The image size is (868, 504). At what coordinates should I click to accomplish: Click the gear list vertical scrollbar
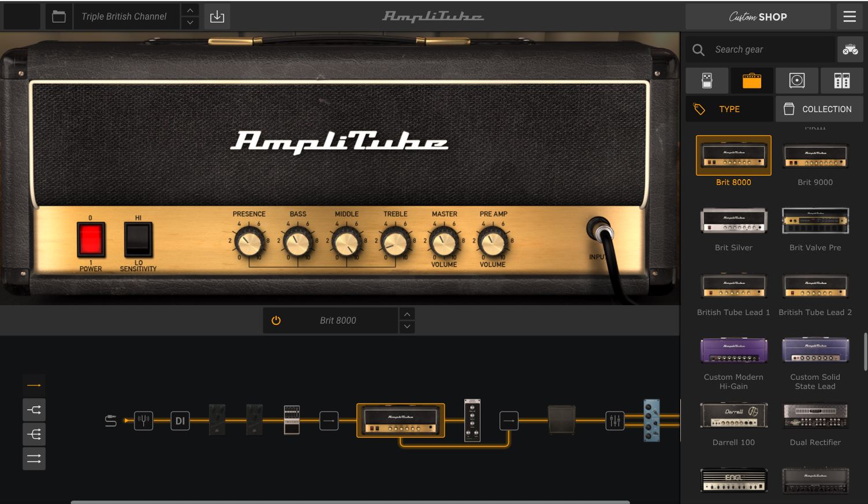click(865, 351)
